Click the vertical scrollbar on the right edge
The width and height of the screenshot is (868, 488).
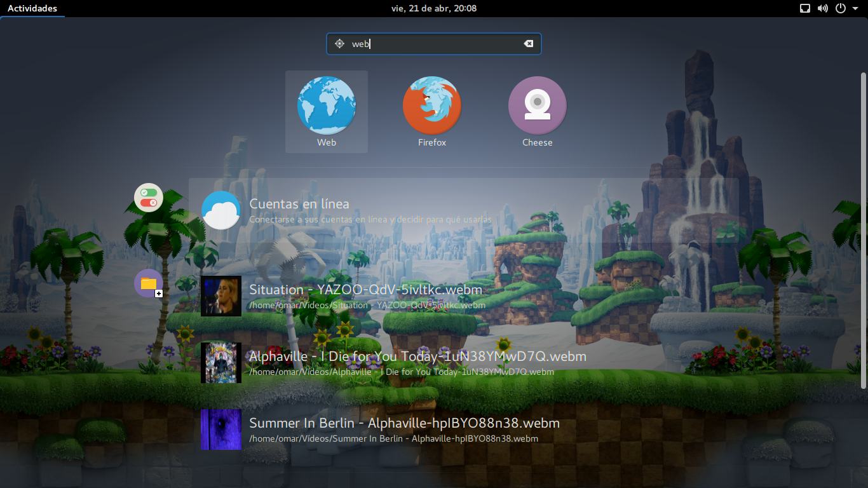[x=864, y=230]
